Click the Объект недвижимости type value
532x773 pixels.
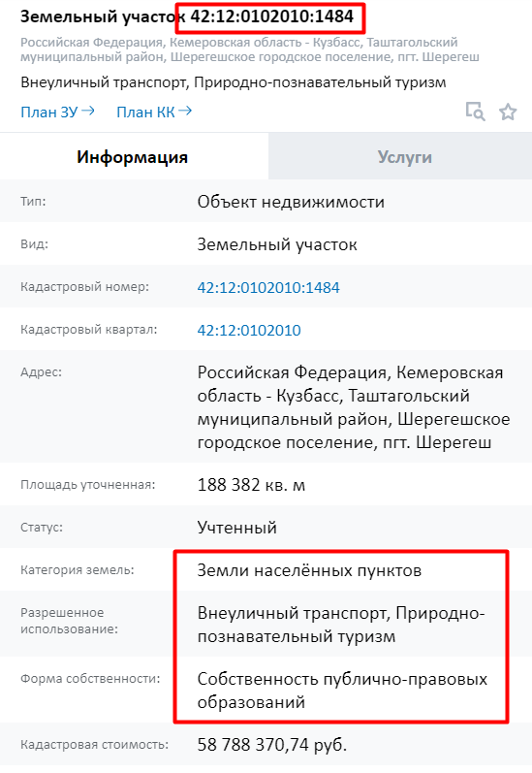291,202
